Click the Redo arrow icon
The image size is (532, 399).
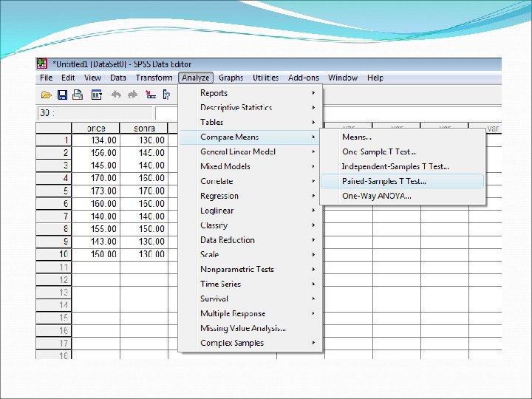point(133,95)
